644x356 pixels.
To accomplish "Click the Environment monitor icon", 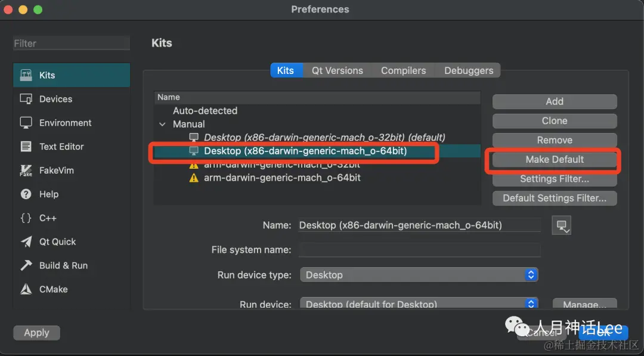I will point(26,123).
